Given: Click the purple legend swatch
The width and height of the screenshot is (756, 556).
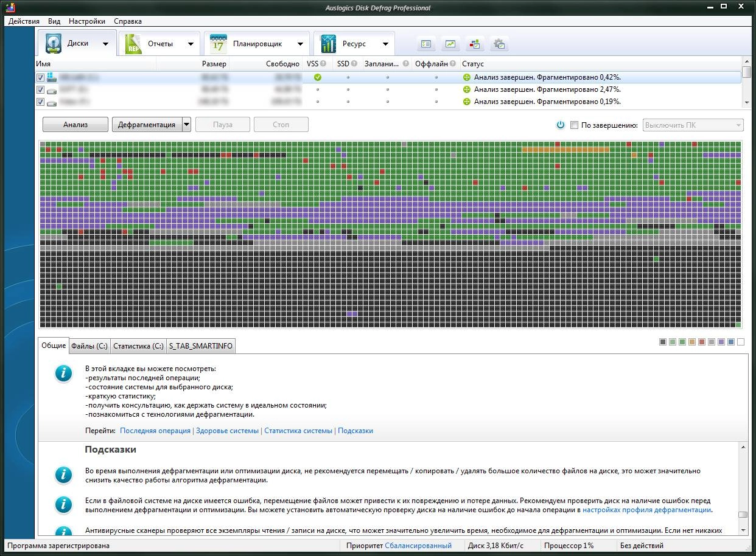Looking at the screenshot, I should click(721, 342).
